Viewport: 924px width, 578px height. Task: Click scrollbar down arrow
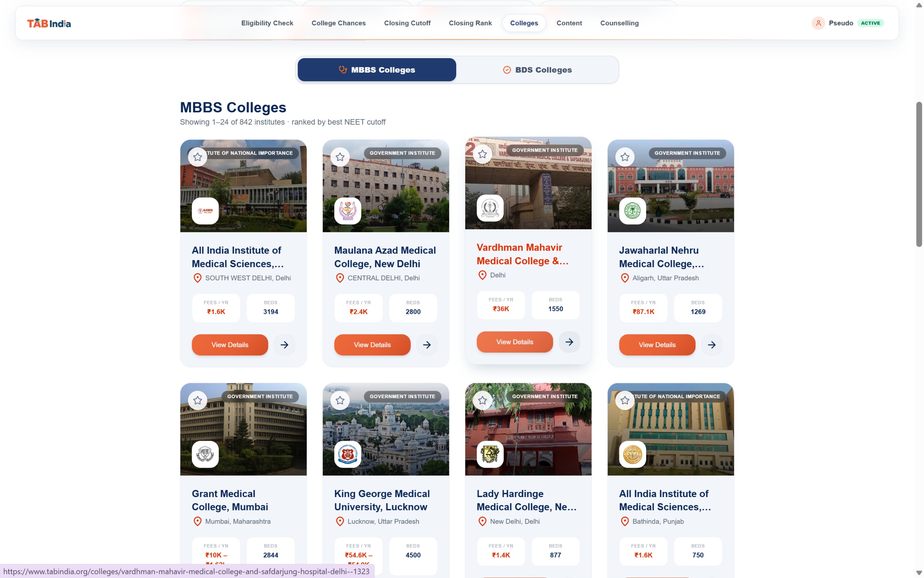click(x=919, y=573)
